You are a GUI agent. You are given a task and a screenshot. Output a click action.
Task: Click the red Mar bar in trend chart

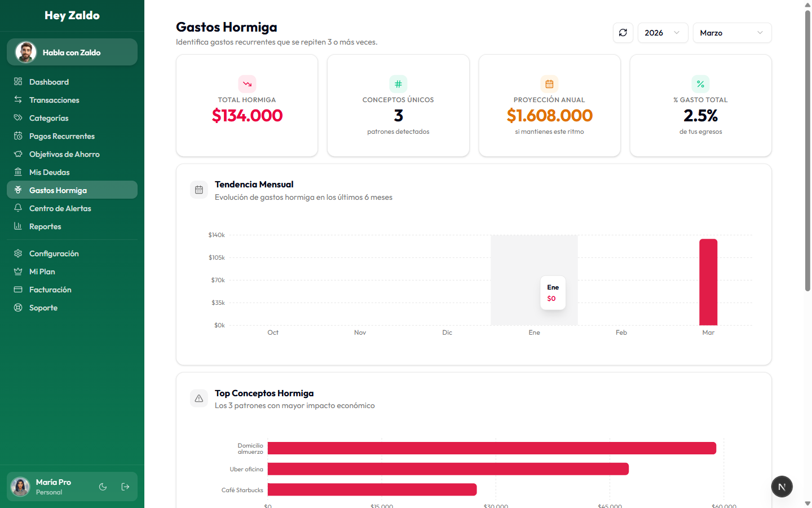point(708,282)
